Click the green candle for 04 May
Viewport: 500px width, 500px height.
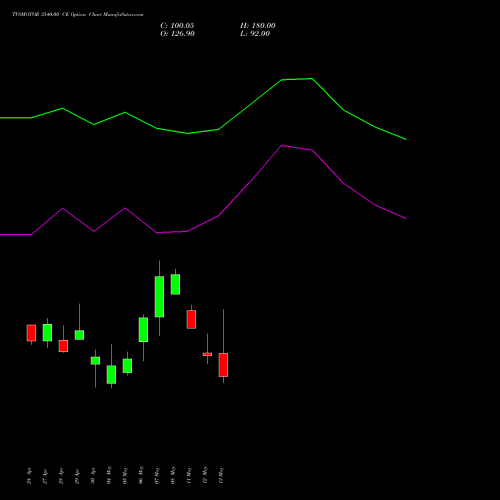tap(111, 375)
